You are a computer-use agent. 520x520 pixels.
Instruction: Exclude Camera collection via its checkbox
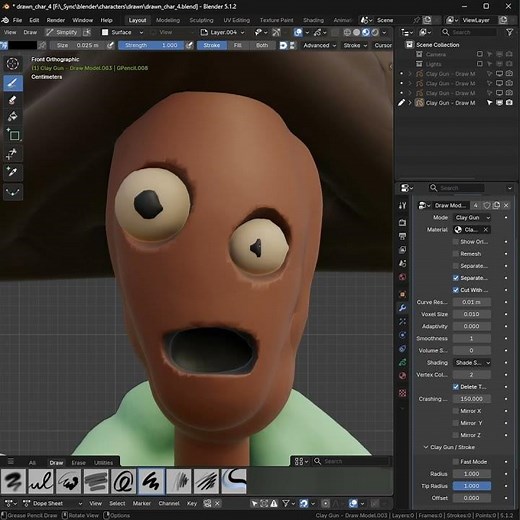(x=480, y=54)
